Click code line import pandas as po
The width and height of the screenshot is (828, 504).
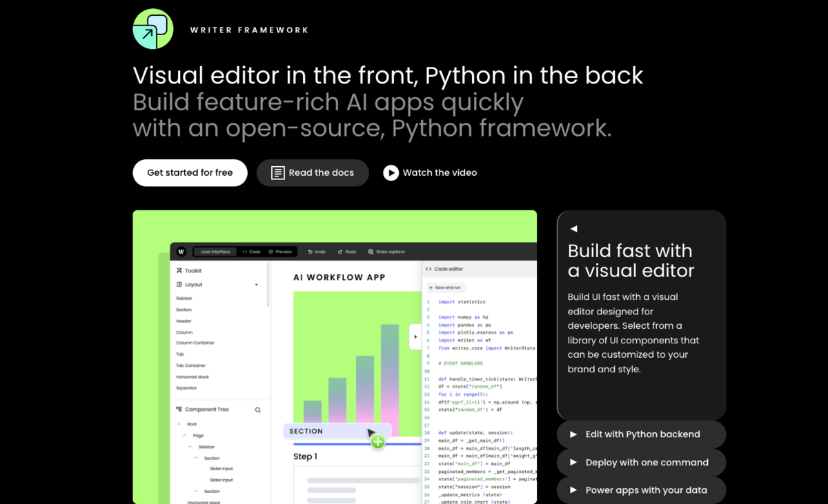click(x=464, y=325)
